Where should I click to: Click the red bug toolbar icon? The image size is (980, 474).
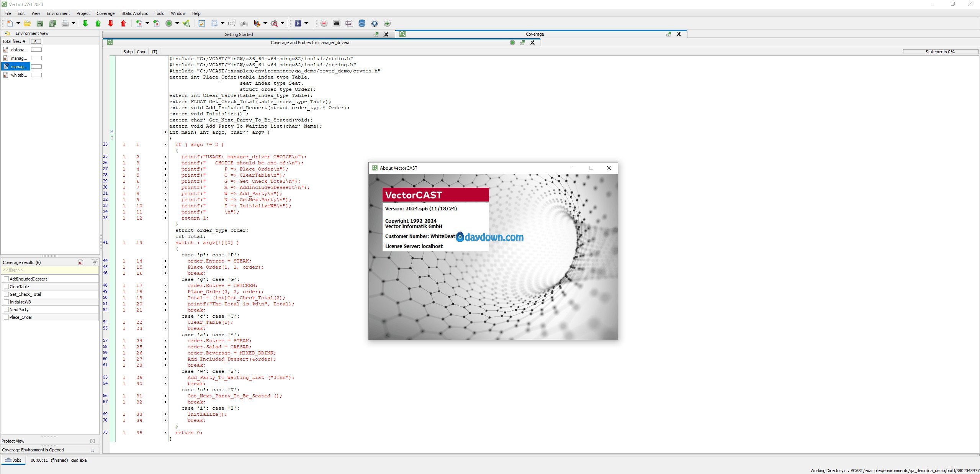(324, 23)
